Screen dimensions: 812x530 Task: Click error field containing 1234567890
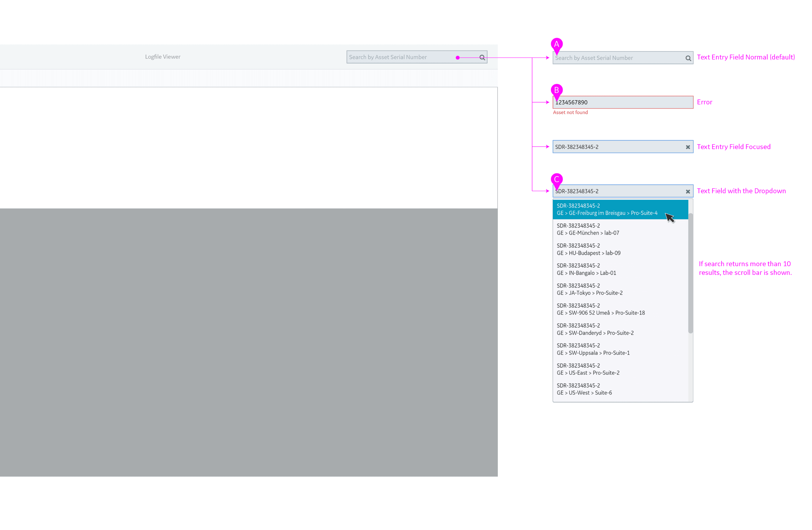click(x=622, y=102)
